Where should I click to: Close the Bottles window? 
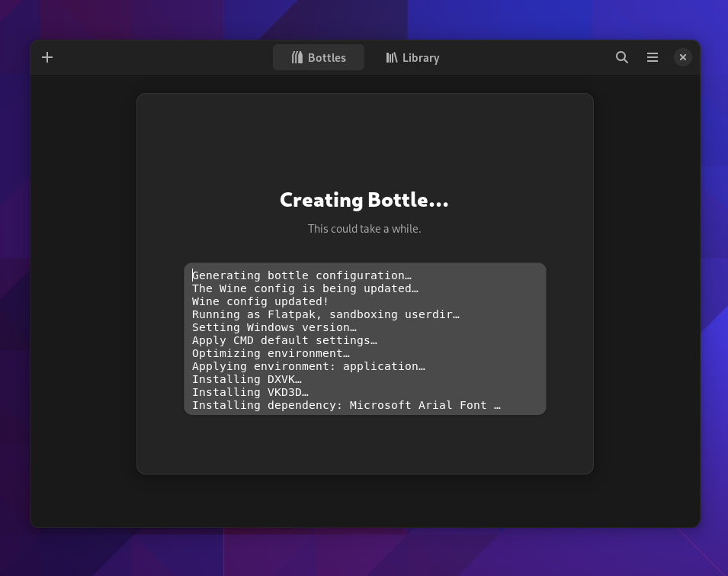pyautogui.click(x=682, y=56)
